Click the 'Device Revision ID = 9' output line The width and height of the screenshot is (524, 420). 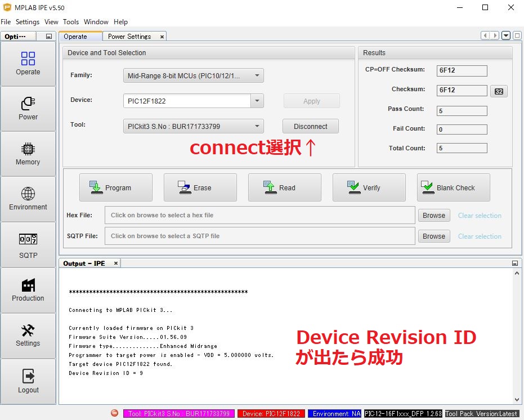[106, 373]
